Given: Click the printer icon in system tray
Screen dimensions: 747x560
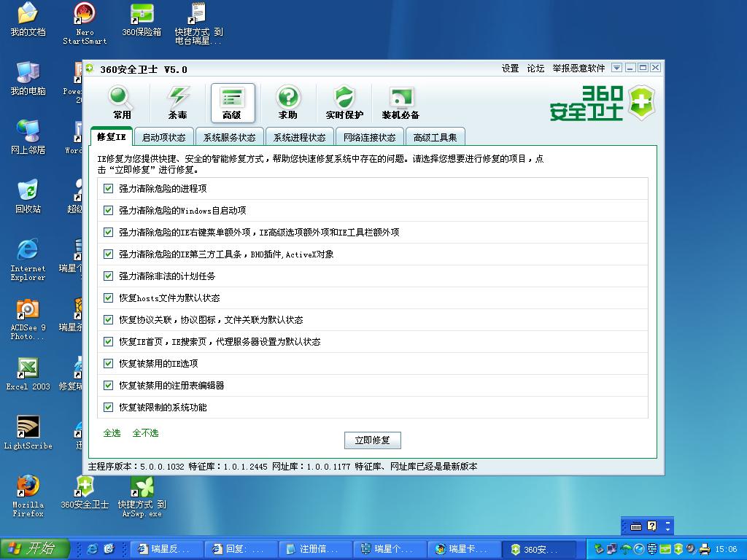Looking at the screenshot, I should (705, 549).
